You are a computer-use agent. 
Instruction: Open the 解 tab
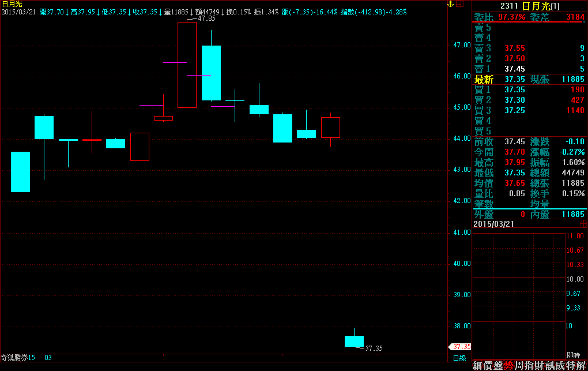click(581, 365)
